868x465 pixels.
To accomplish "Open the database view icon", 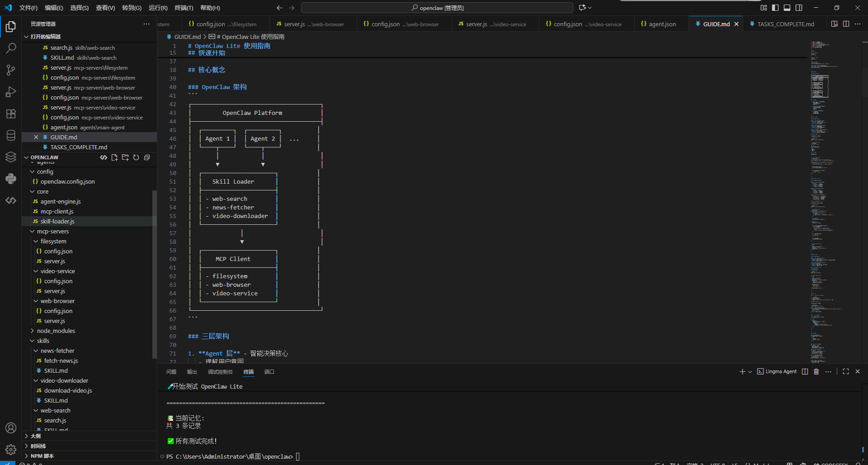I will click(11, 135).
